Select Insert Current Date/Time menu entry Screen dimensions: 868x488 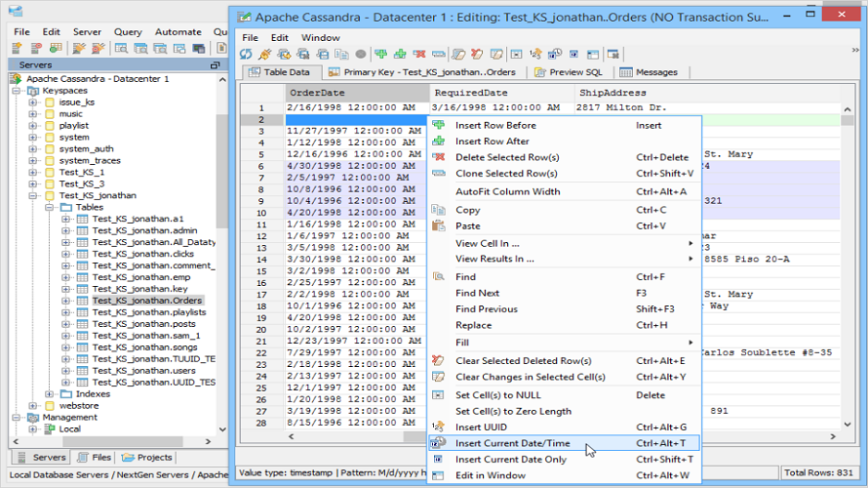pyautogui.click(x=512, y=443)
